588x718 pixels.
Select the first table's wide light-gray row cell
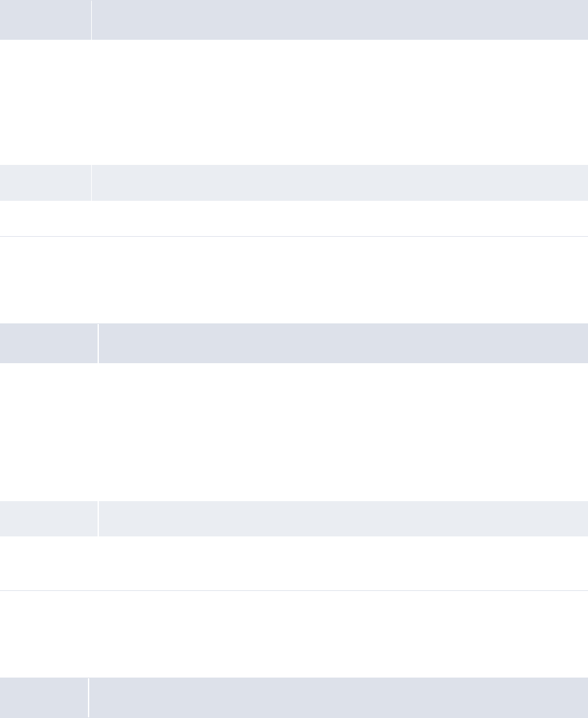pos(339,183)
